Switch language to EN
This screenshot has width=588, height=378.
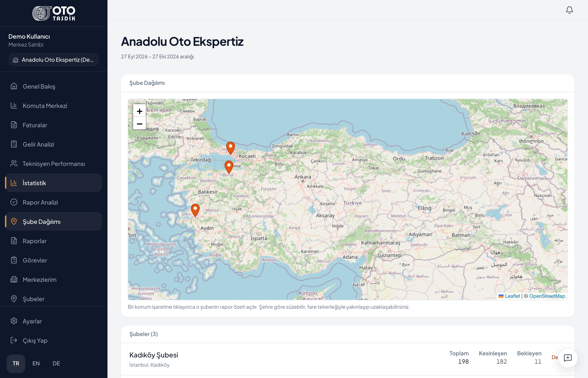[36, 364]
